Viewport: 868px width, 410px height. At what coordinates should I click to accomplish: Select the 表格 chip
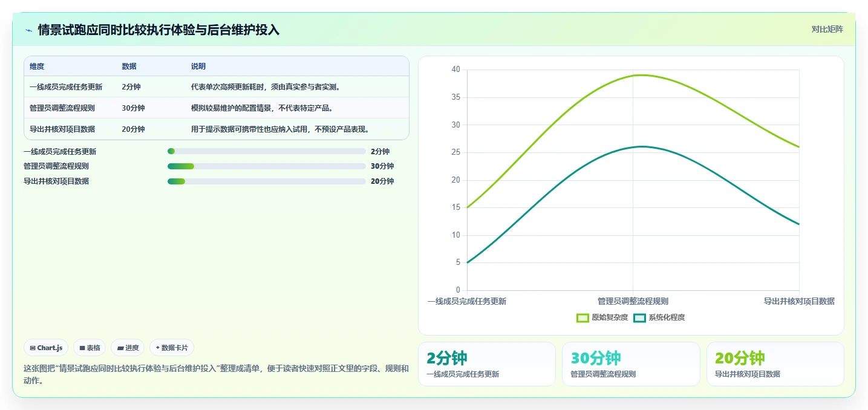pos(90,348)
